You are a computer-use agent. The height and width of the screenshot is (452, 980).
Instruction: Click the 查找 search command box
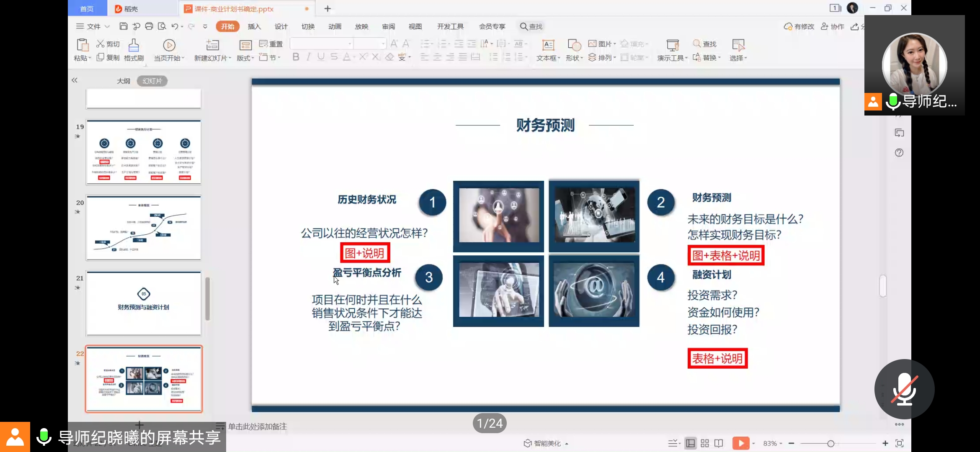coord(531,26)
